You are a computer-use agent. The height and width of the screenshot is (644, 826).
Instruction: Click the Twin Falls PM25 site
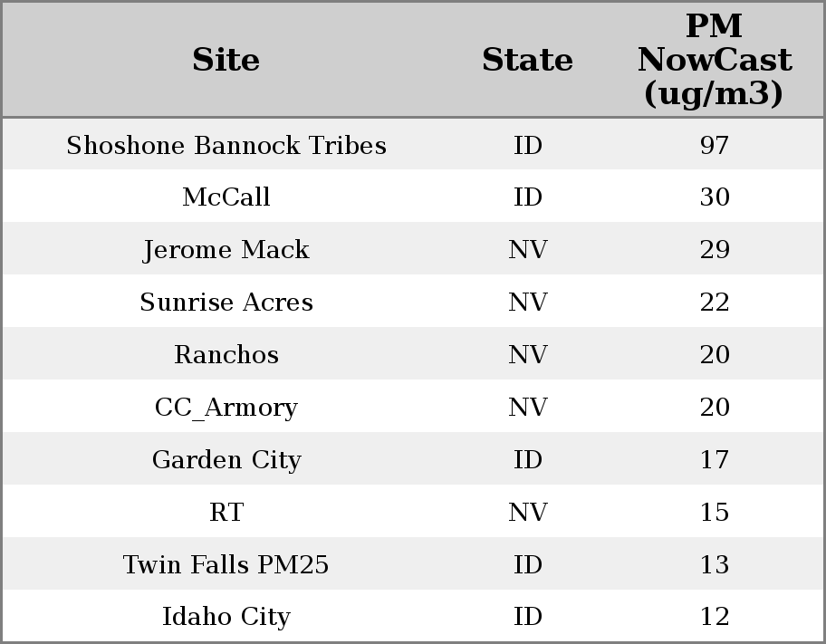226,565
